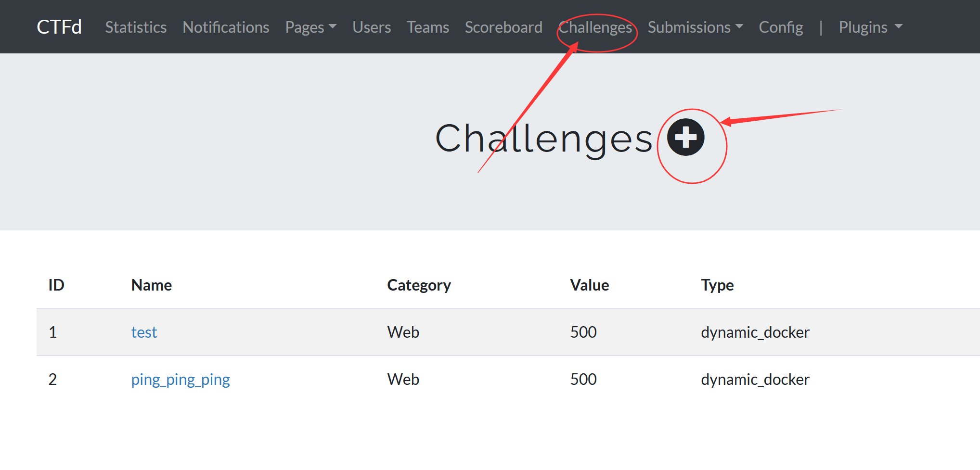Screen dimensions: 980x470
Task: Open the Notifications menu item
Action: point(226,27)
